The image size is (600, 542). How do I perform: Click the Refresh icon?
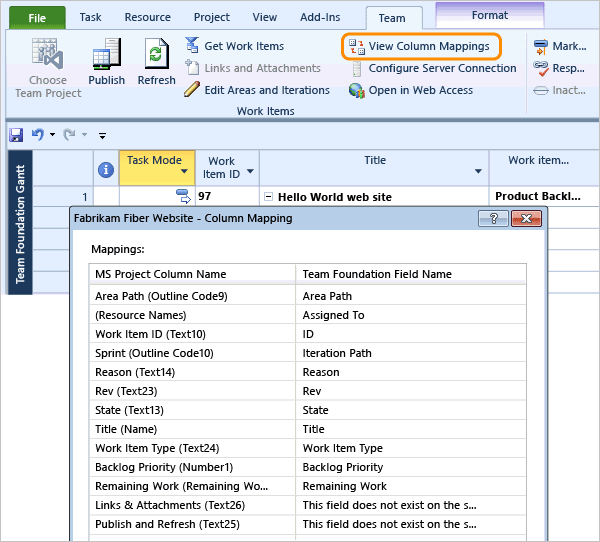(157, 54)
